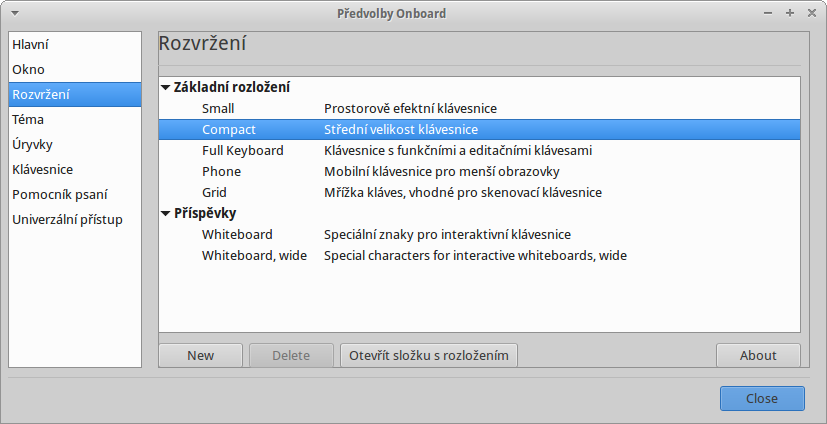Select the Phone layout
The height and width of the screenshot is (424, 827).
(479, 172)
